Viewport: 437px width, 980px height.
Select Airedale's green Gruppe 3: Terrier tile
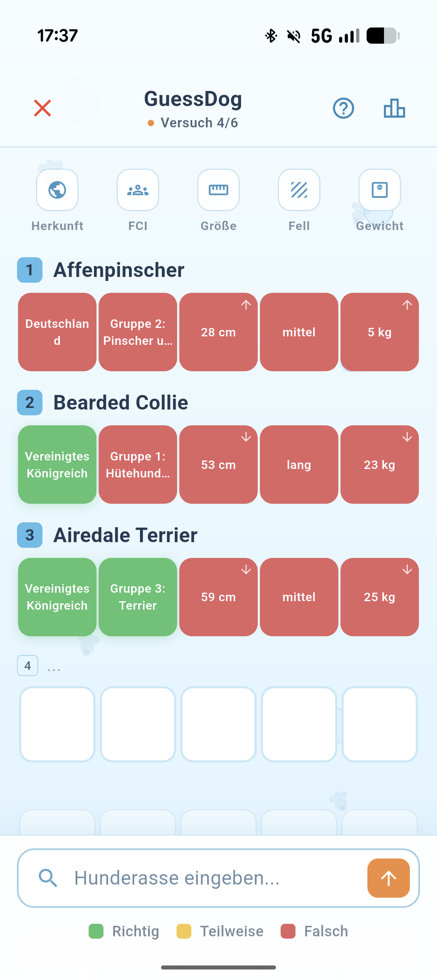[138, 597]
